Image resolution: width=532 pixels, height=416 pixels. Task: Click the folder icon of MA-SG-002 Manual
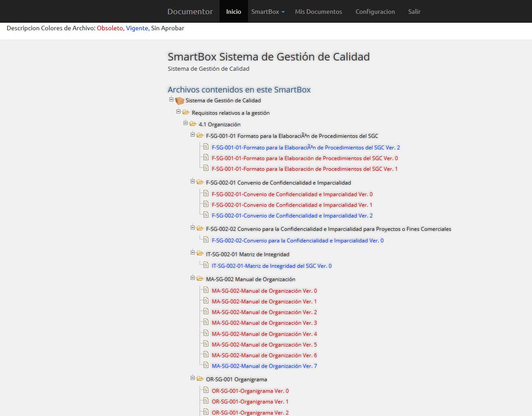pos(200,279)
